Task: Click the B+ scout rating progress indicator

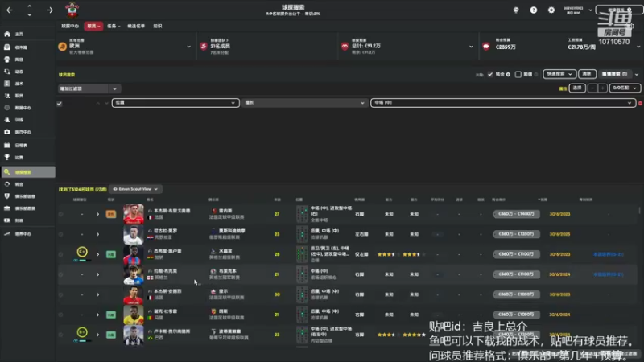Action: coord(82,332)
